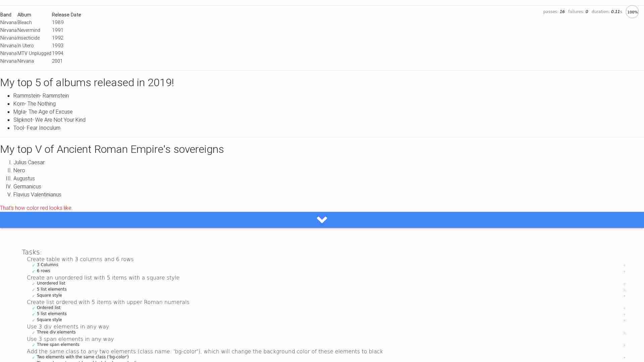This screenshot has height=362, width=644.
Task: Expand the 'Three span elements' test title
Action: 58,345
